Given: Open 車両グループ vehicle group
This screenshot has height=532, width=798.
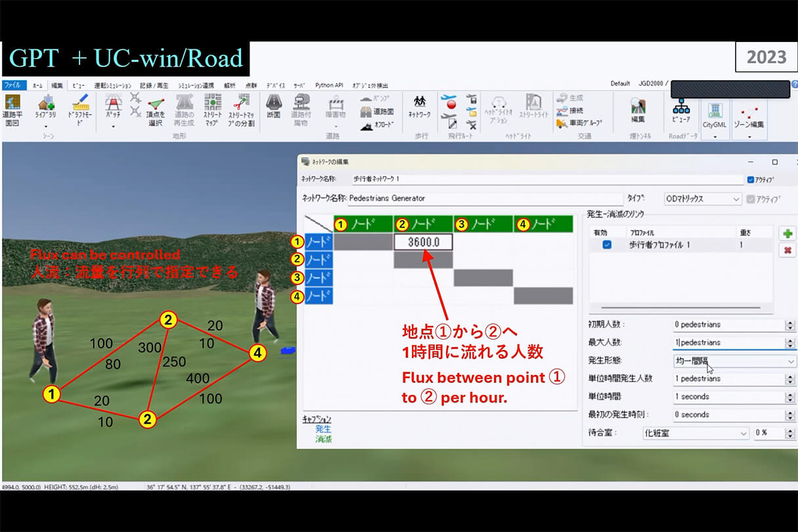Looking at the screenshot, I should click(579, 123).
